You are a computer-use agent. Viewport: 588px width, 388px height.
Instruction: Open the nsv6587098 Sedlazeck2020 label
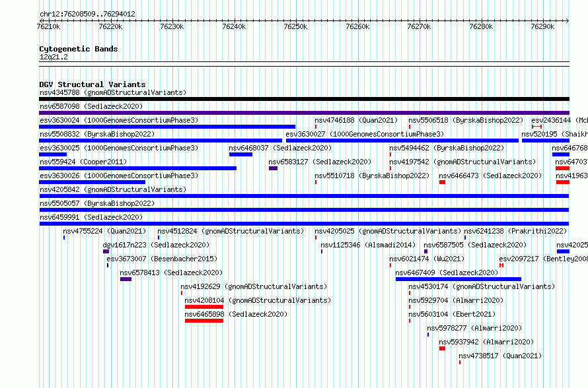click(x=91, y=106)
